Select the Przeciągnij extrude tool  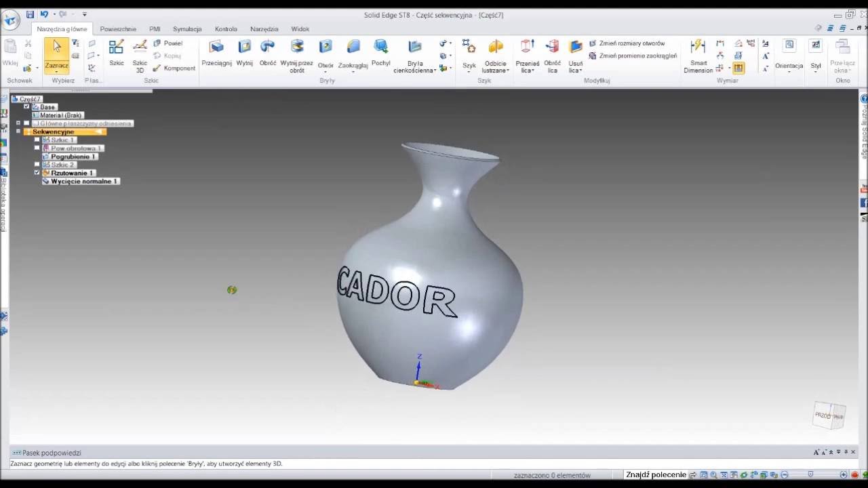click(216, 54)
